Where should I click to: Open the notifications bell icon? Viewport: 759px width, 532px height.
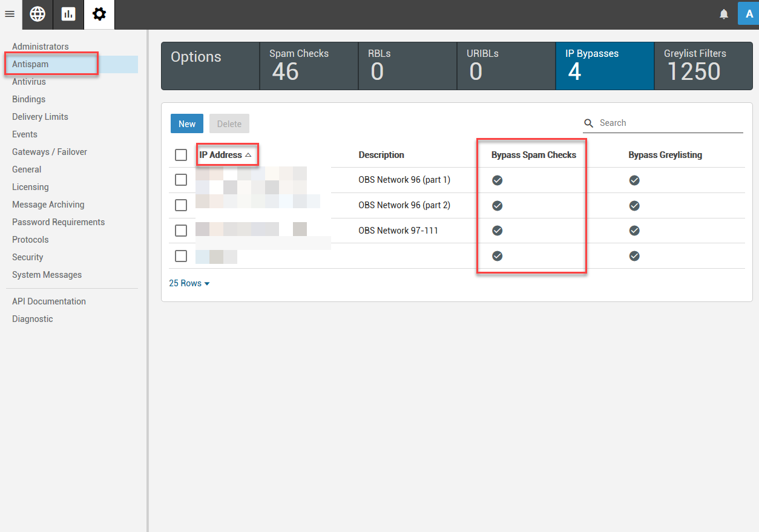[724, 14]
